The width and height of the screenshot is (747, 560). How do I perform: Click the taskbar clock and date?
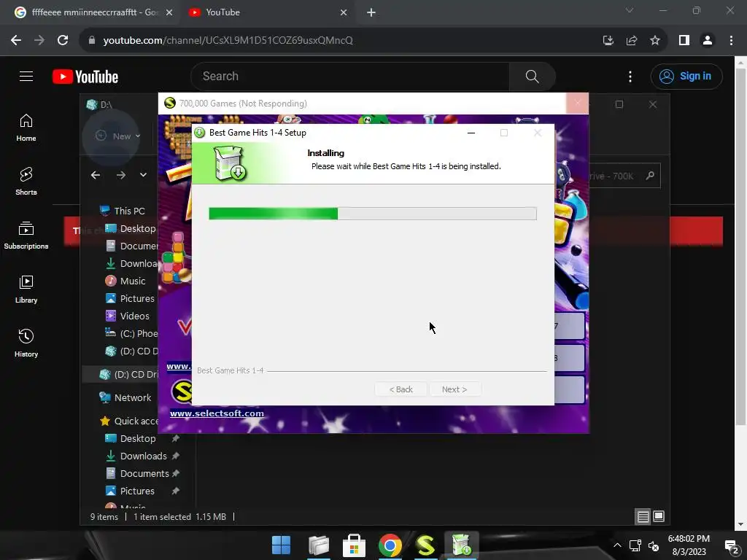click(689, 545)
